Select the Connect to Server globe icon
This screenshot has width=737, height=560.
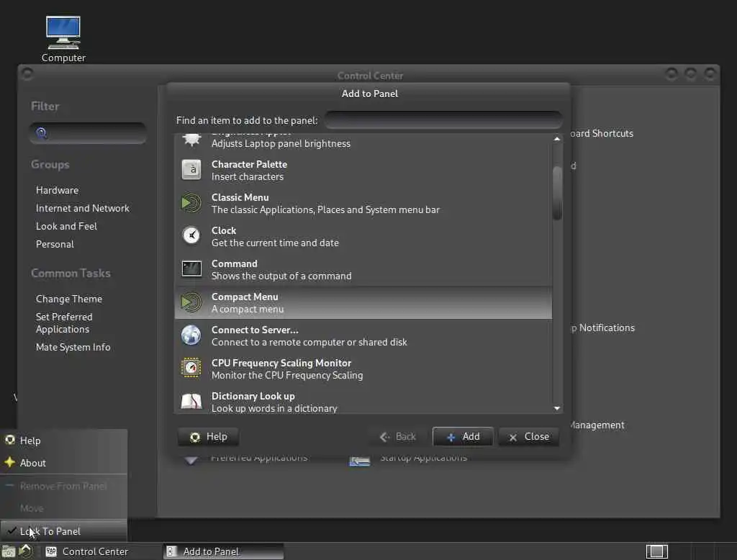click(191, 335)
